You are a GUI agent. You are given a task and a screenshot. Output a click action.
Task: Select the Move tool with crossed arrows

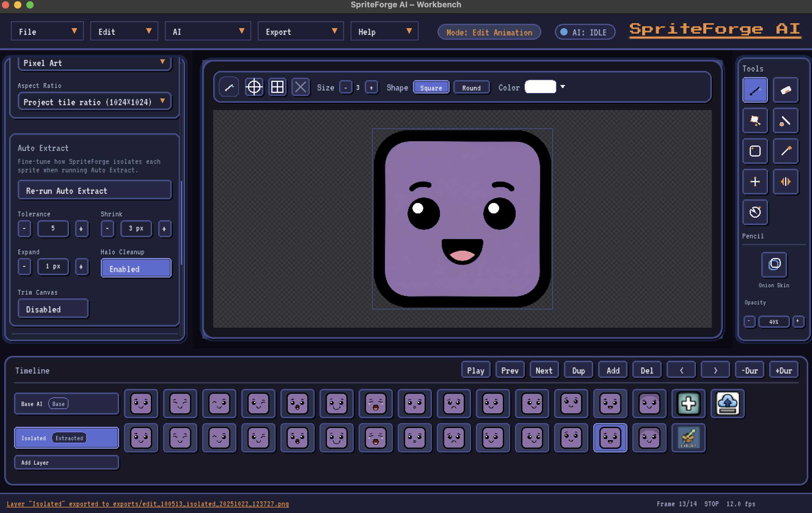tap(755, 182)
